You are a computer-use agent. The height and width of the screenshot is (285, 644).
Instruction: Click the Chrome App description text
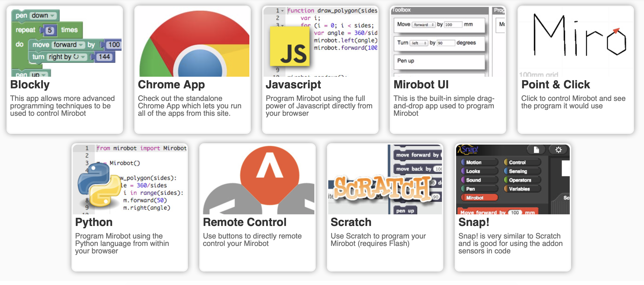(x=190, y=106)
